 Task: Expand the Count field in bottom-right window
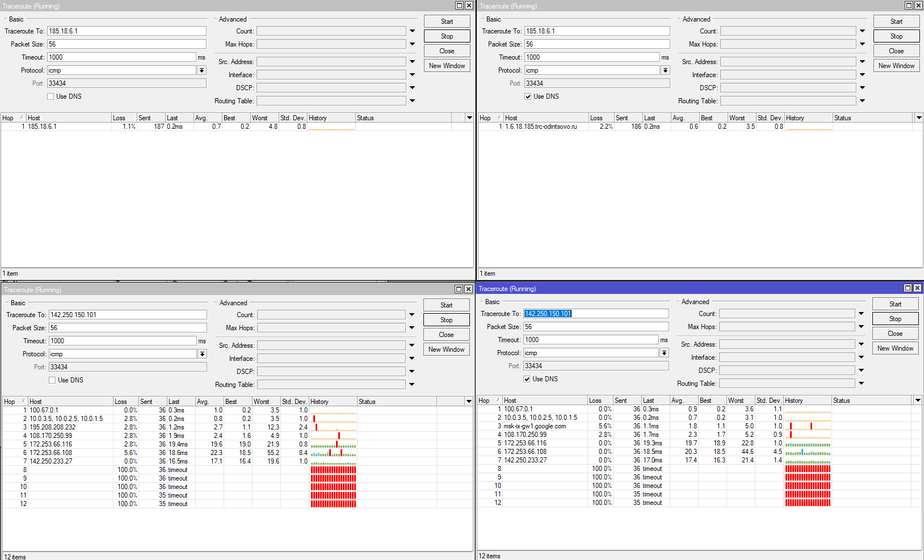(x=861, y=314)
